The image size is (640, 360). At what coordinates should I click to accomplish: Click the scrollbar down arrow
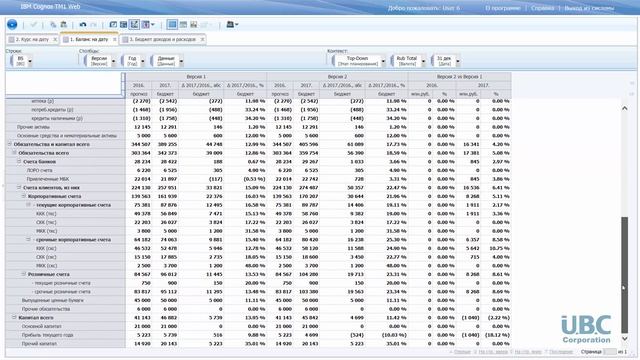[624, 338]
